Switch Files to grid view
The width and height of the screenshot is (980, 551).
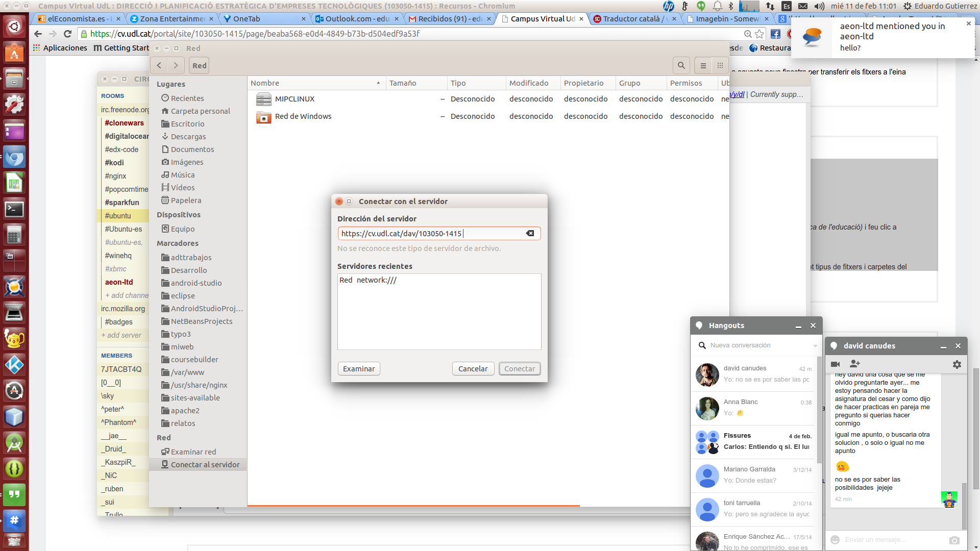click(720, 65)
